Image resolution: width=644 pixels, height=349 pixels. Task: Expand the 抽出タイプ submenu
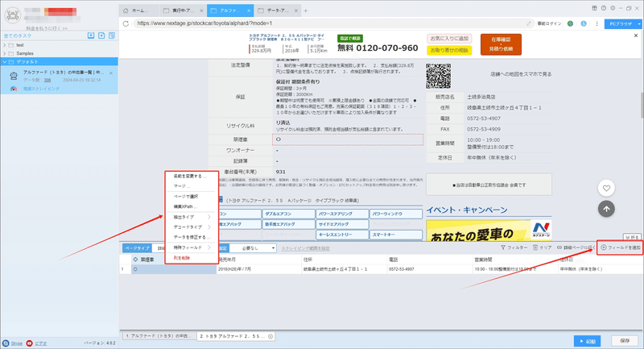(x=191, y=217)
